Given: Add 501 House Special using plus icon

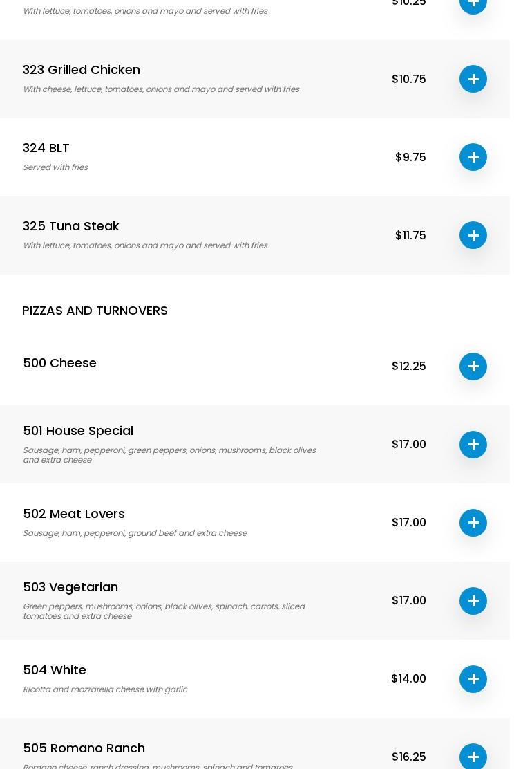Looking at the screenshot, I should [x=473, y=445].
